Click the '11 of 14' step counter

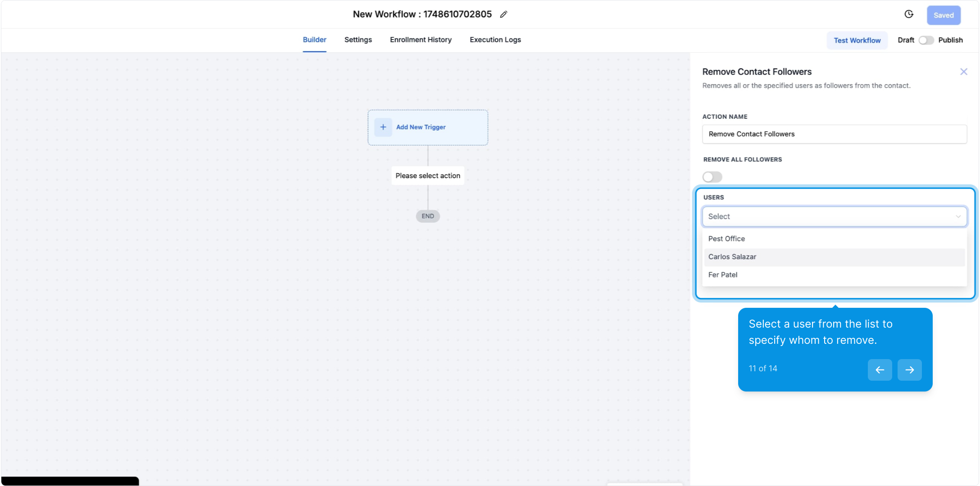(763, 369)
